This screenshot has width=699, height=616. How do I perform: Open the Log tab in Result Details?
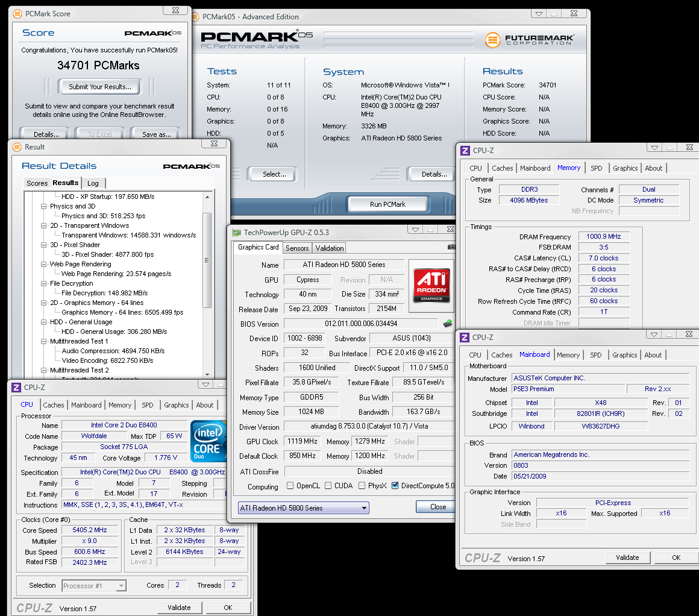(93, 183)
